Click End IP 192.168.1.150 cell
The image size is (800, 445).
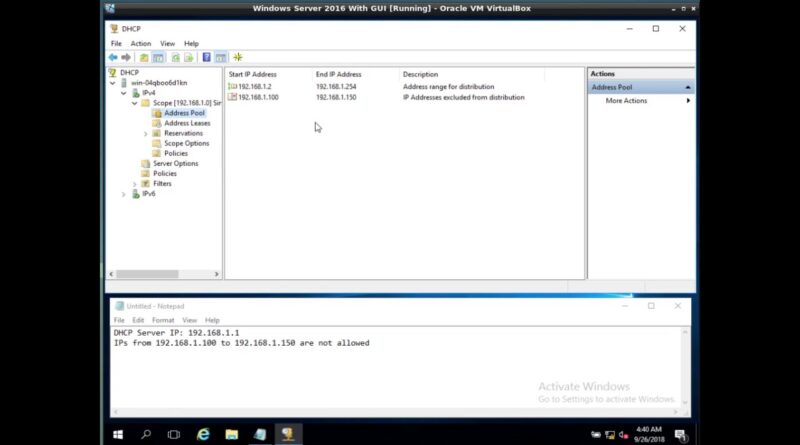pos(336,97)
